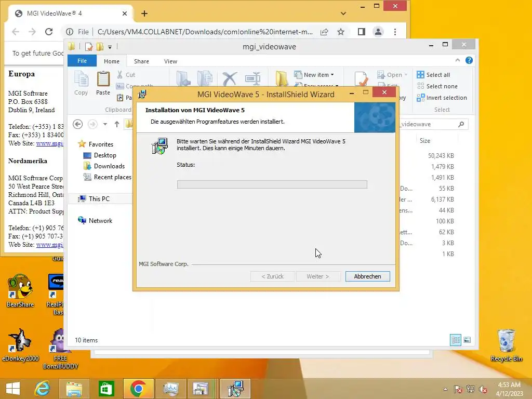The width and height of the screenshot is (532, 399).
Task: Open the File tab in Explorer
Action: tap(82, 61)
